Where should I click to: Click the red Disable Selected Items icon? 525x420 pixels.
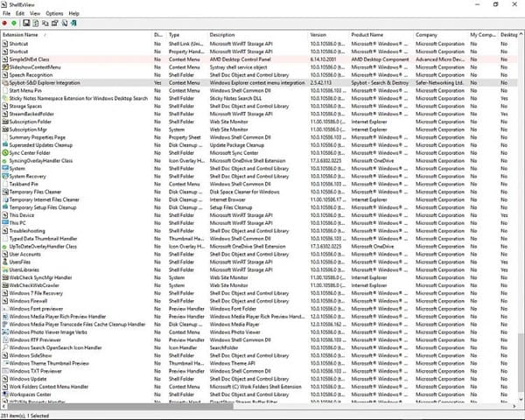click(5, 24)
